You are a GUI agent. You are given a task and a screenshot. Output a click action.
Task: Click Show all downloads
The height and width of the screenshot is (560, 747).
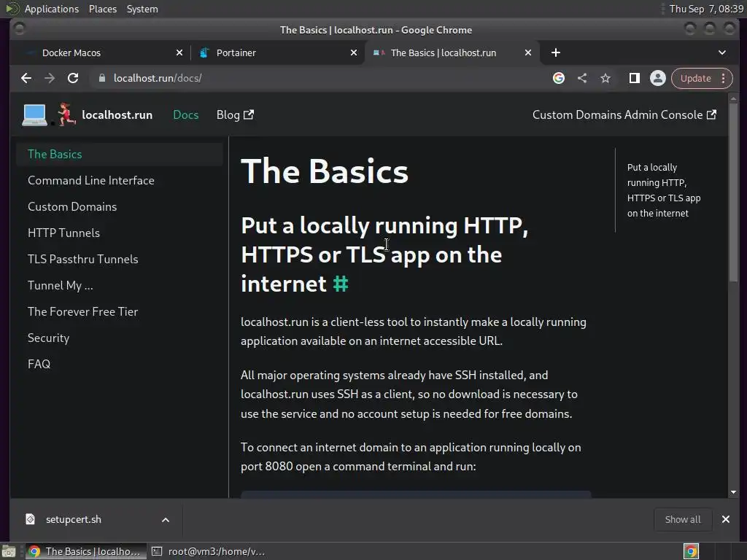(683, 519)
